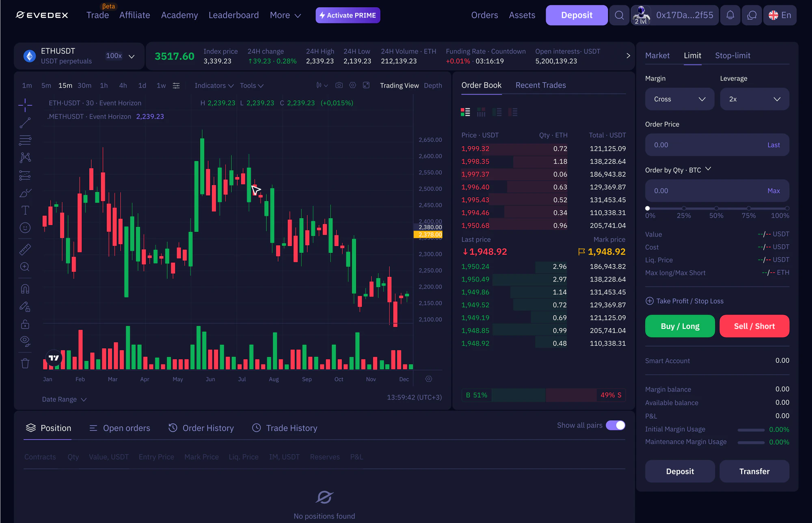812x523 pixels.
Task: Add Take Profit / Stop Loss
Action: 685,301
